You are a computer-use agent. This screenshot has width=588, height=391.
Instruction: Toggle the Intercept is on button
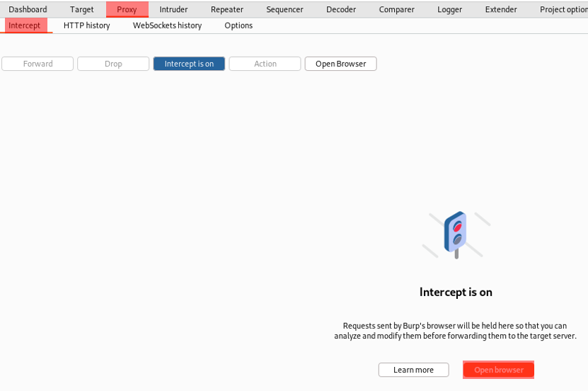tap(189, 64)
